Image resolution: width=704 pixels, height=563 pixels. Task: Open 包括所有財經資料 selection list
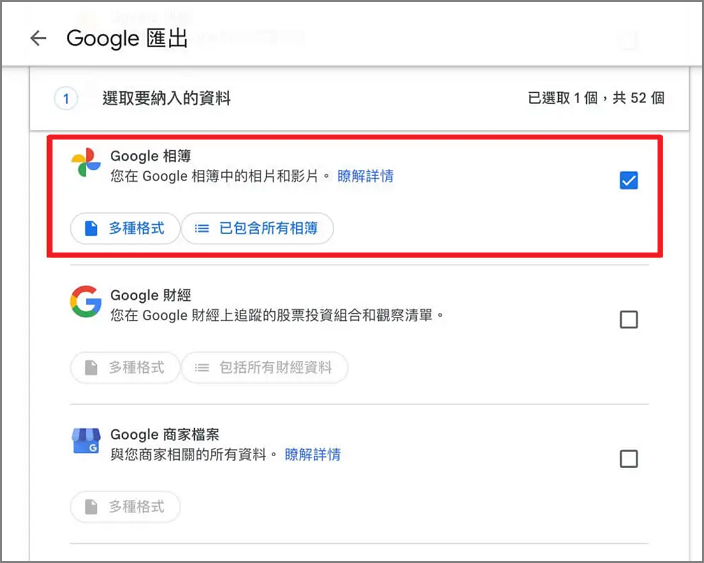265,368
